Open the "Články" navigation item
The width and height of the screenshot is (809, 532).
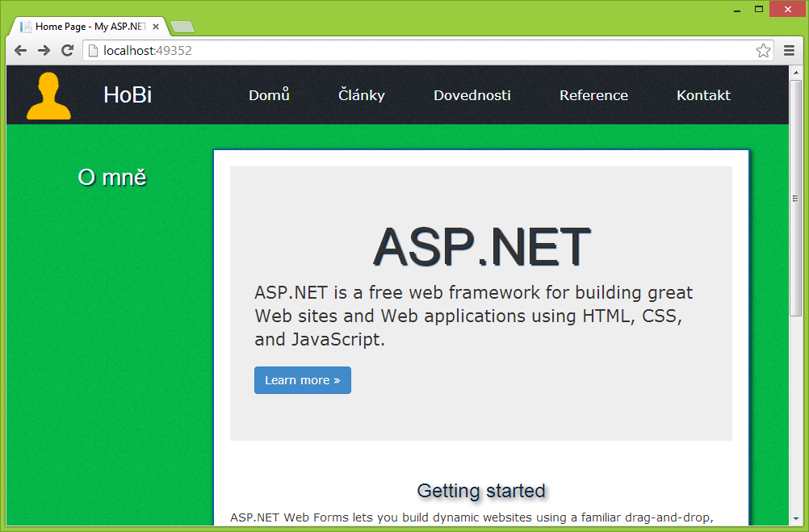tap(361, 95)
